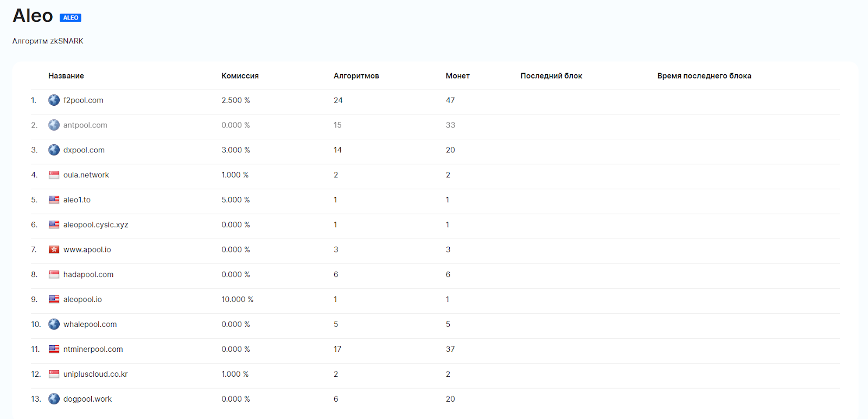The height and width of the screenshot is (419, 868).
Task: Click the flag icon beside hadapool.com
Action: [x=54, y=275]
